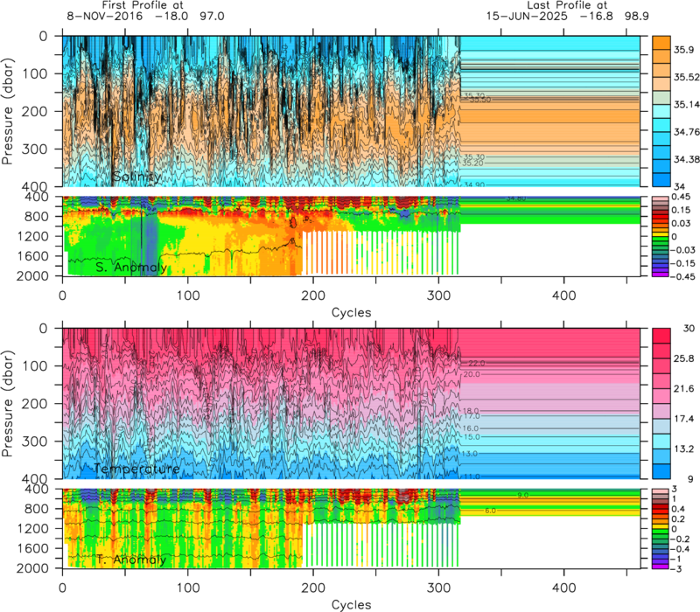Click the 13.0 temperature contour label
700x612 pixels.
click(469, 453)
